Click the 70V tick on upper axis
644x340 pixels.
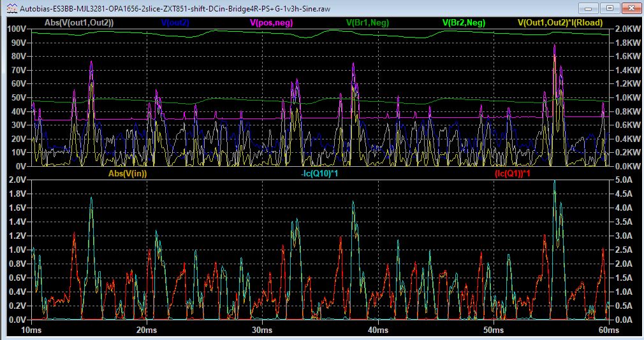click(x=18, y=70)
